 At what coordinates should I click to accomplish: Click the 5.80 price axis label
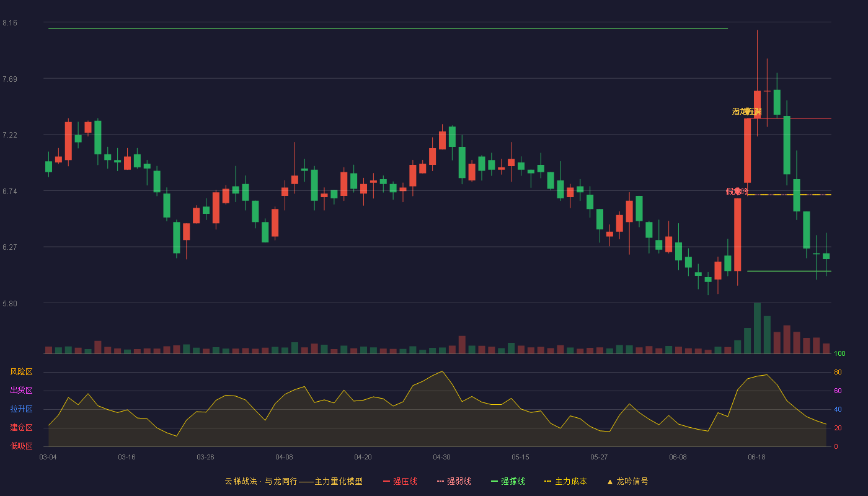10,304
